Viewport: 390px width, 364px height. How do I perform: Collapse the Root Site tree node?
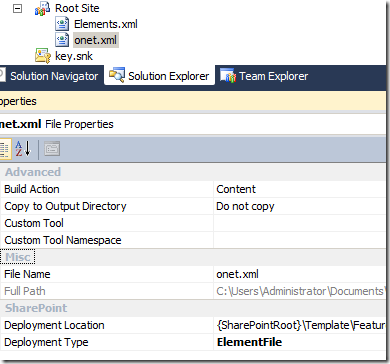17,9
